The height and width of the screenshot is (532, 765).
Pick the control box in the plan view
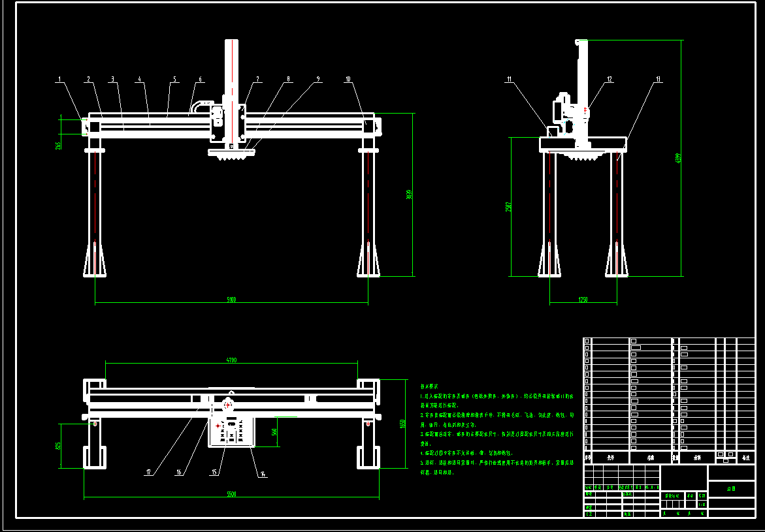point(231,431)
